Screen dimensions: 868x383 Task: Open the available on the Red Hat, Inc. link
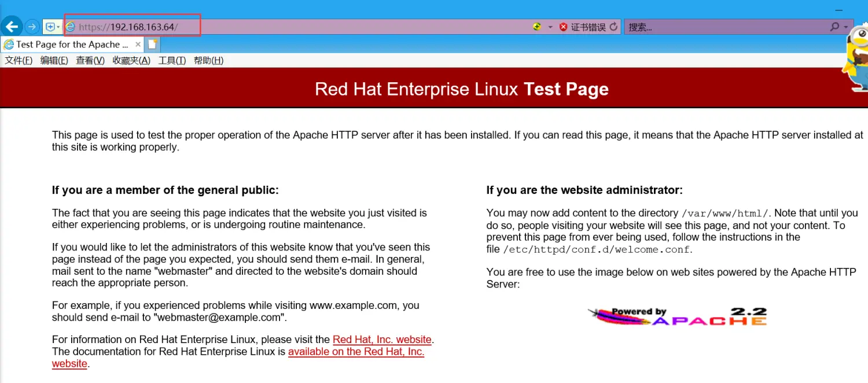(x=356, y=352)
